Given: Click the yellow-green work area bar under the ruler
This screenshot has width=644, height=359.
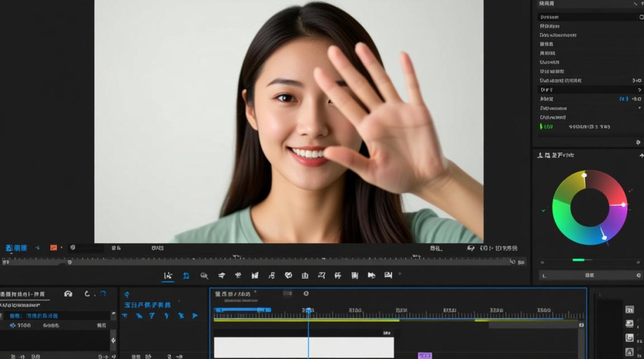Looking at the screenshot, I should click(306, 320).
